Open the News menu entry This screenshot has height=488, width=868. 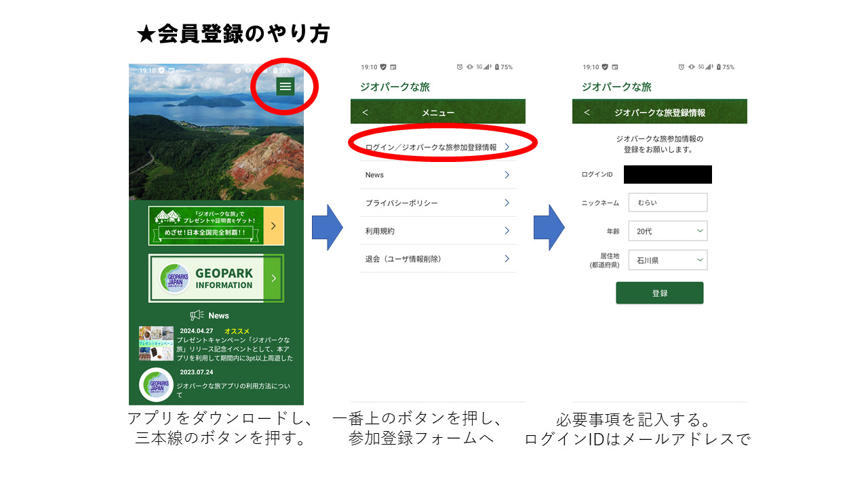tap(438, 175)
